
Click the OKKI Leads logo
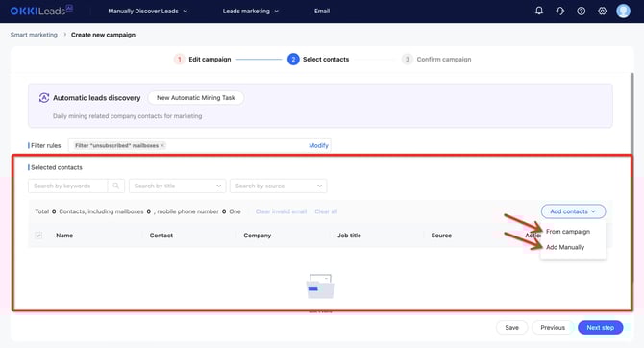point(41,11)
